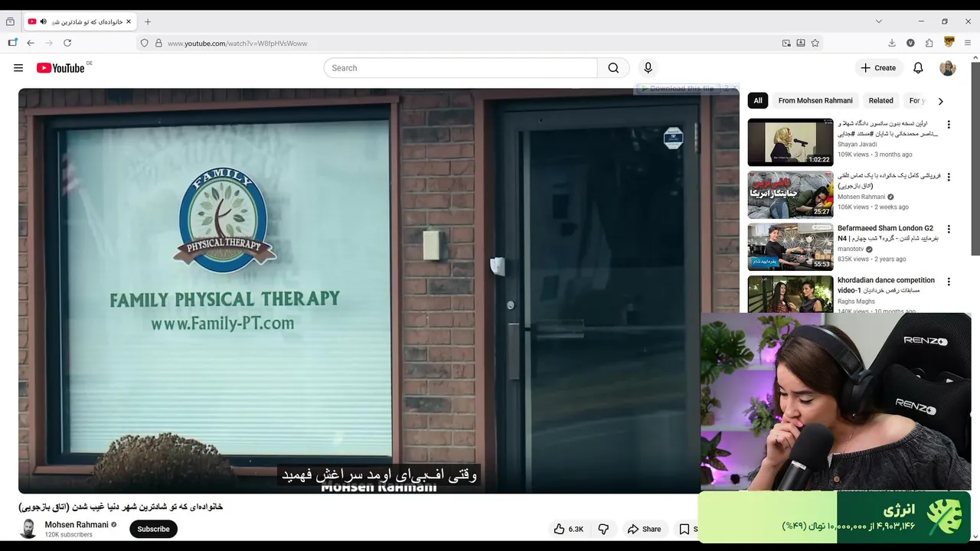Open the 1:02:22 video thumbnail
Image resolution: width=980 pixels, height=551 pixels.
[x=790, y=142]
